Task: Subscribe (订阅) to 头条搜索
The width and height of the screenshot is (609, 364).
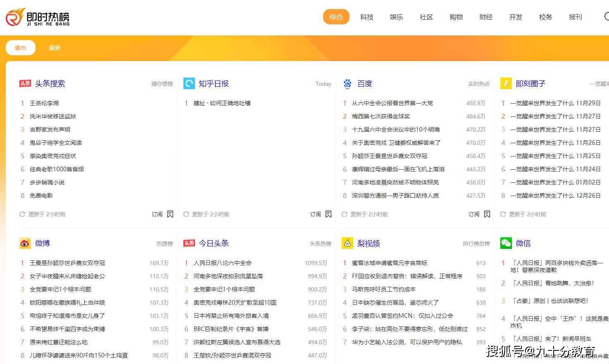Action: coord(157,214)
